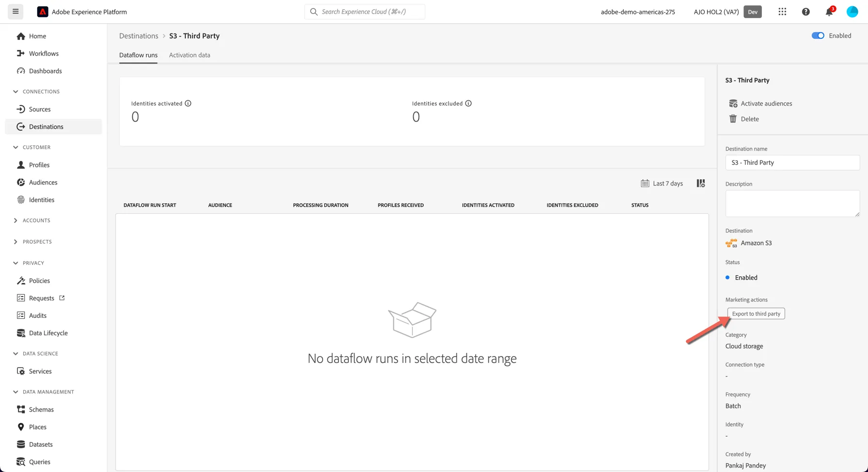View notifications bell icon

pos(829,12)
